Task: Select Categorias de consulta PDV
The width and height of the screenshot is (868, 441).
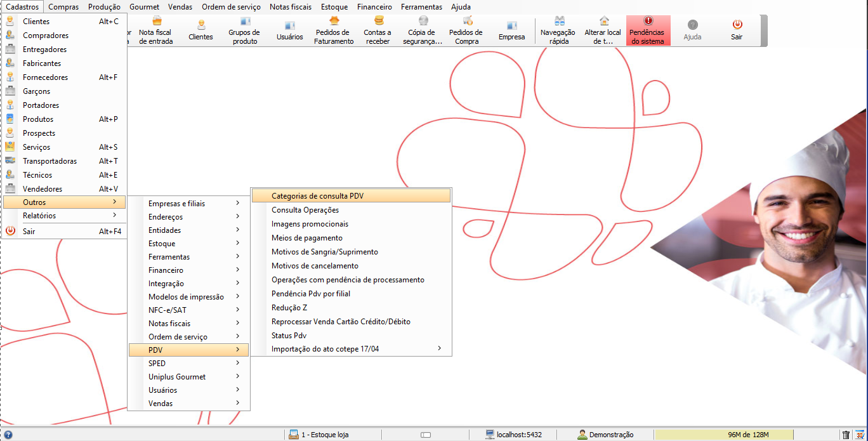Action: tap(352, 196)
